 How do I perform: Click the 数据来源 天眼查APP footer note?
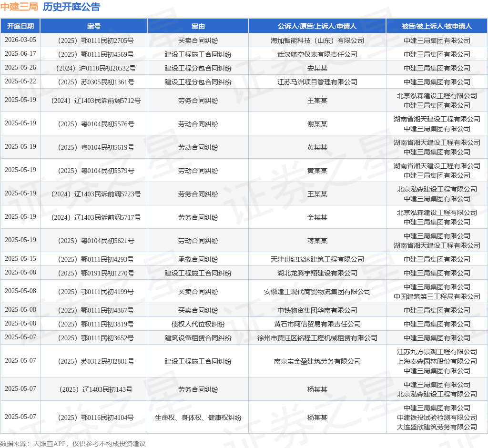coord(73,444)
